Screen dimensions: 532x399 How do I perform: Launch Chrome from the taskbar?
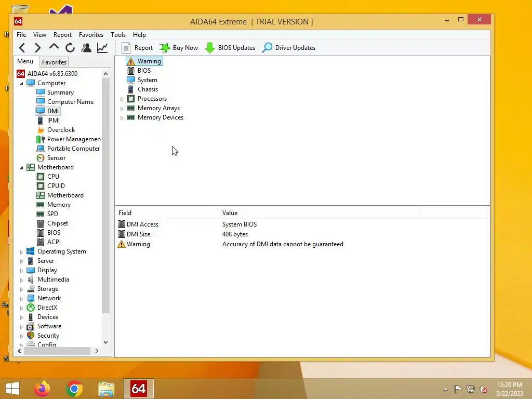(x=74, y=389)
